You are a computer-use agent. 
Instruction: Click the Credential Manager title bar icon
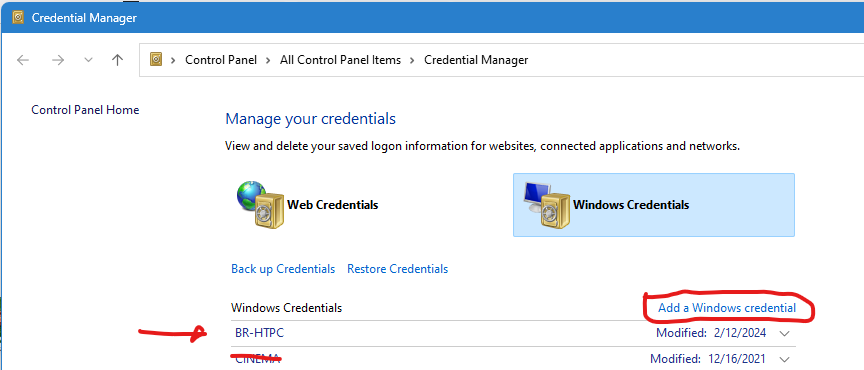pyautogui.click(x=18, y=18)
